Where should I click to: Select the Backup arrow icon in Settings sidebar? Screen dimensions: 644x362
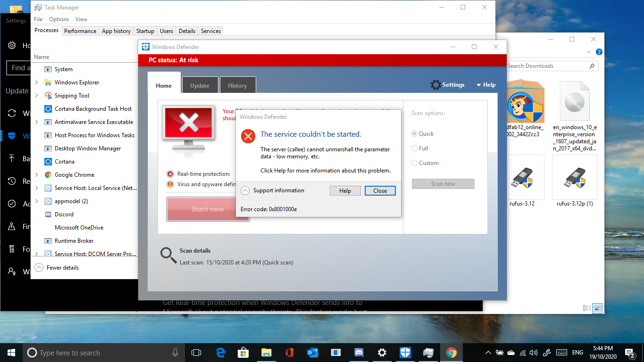click(x=12, y=158)
